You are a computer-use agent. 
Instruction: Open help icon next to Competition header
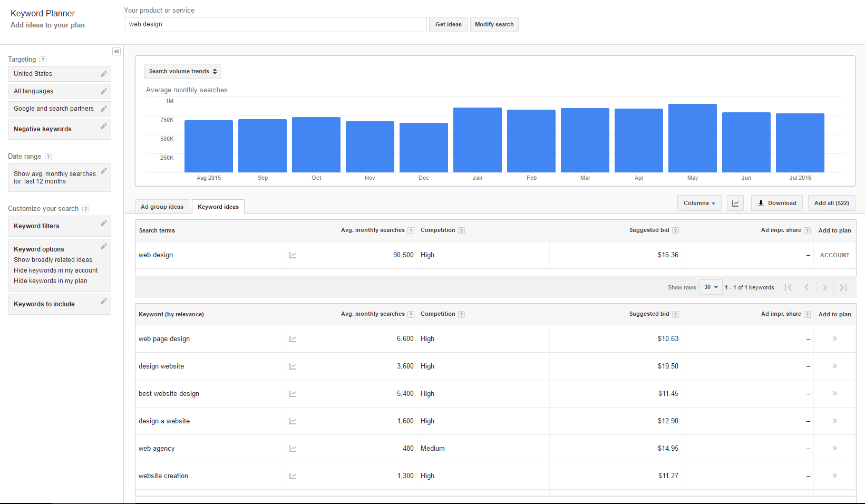coord(461,230)
